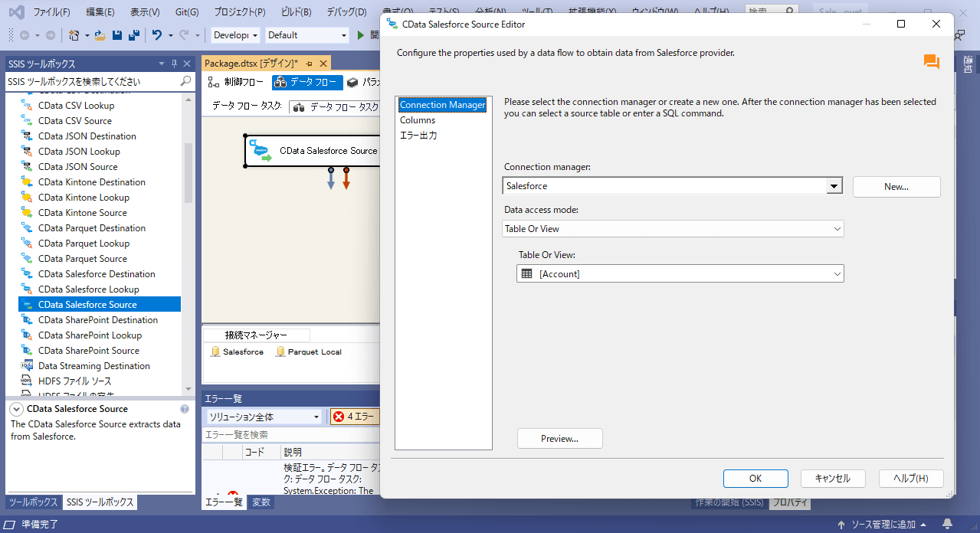The width and height of the screenshot is (980, 533).
Task: Click the New... connection button
Action: tap(896, 186)
